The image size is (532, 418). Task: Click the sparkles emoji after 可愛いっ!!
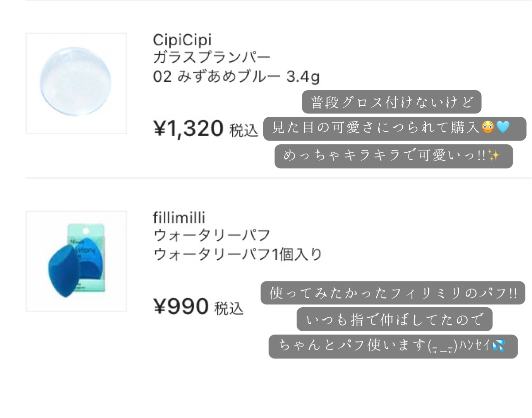[x=494, y=156]
